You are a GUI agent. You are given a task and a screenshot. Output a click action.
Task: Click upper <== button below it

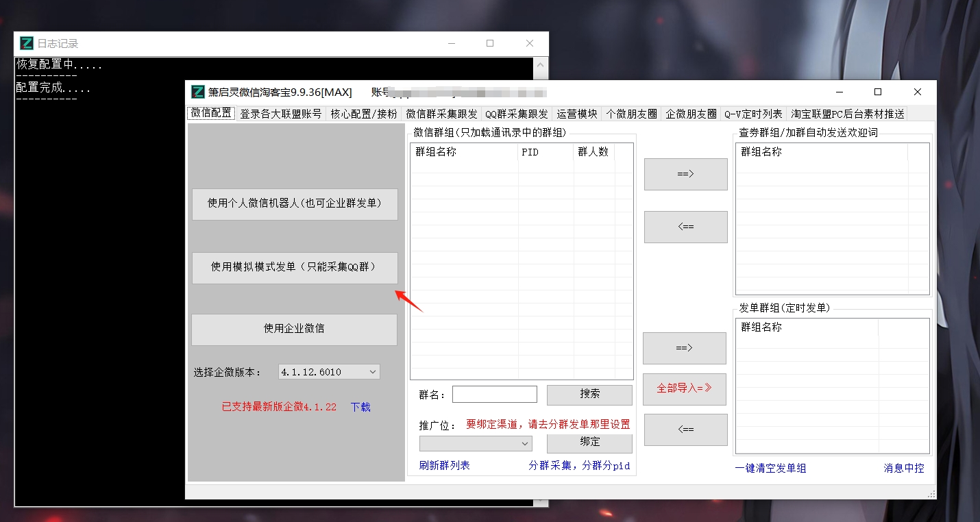click(x=685, y=227)
